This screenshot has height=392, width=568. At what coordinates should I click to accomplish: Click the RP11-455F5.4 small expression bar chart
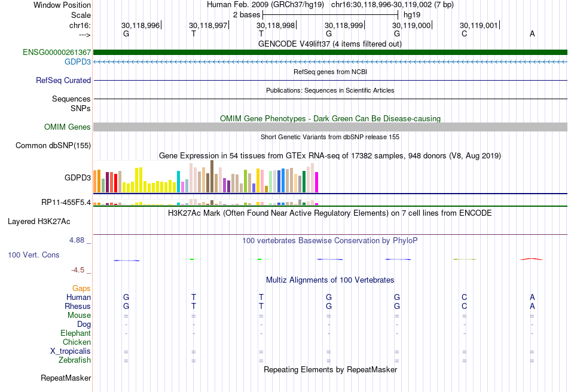(206, 203)
